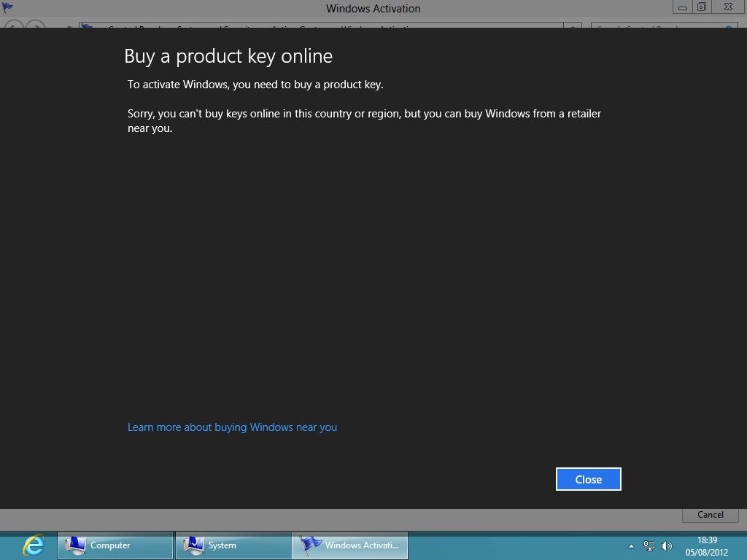This screenshot has height=560, width=747.
Task: Show hidden system tray icons
Action: (631, 546)
